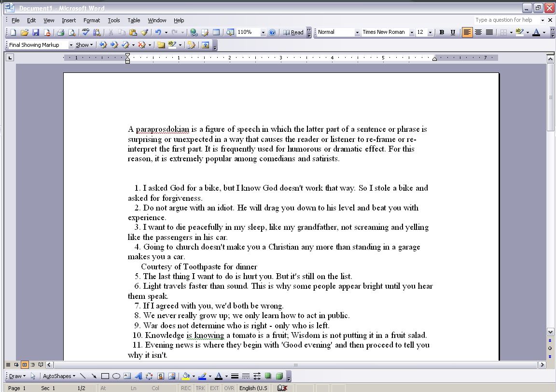The width and height of the screenshot is (556, 392).
Task: Open the Final Showing Markup dropdown
Action: [71, 44]
